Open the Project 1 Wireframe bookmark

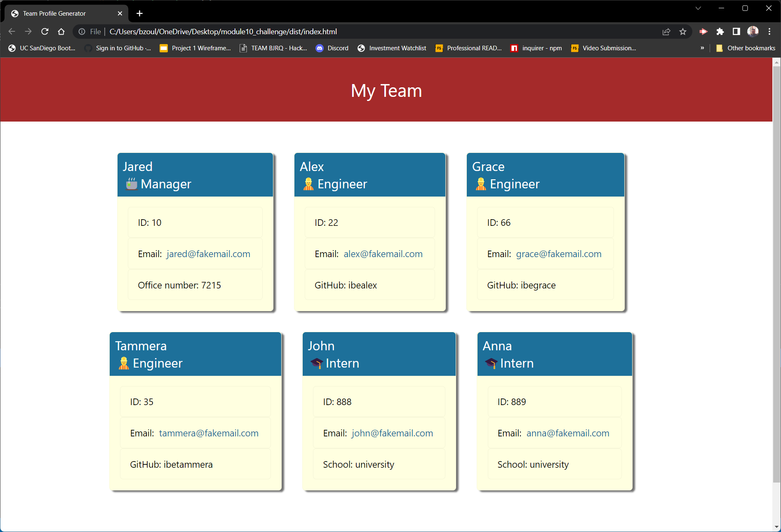[x=195, y=48]
